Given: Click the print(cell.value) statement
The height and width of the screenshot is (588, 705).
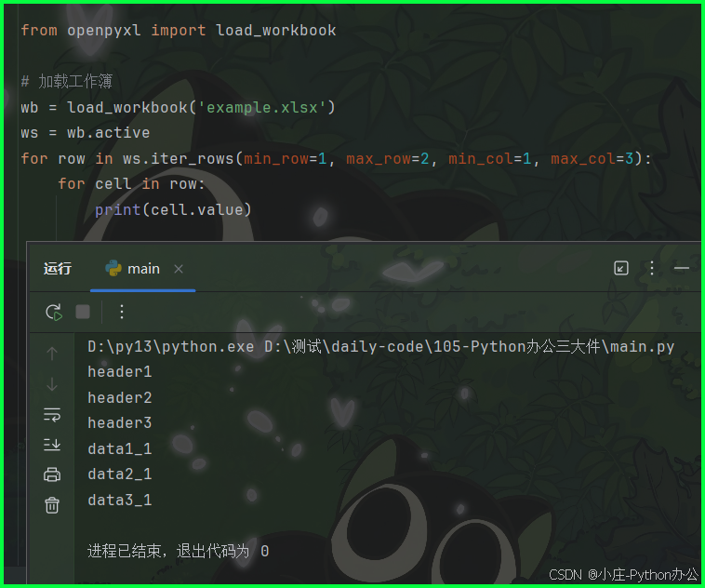Looking at the screenshot, I should 173,209.
